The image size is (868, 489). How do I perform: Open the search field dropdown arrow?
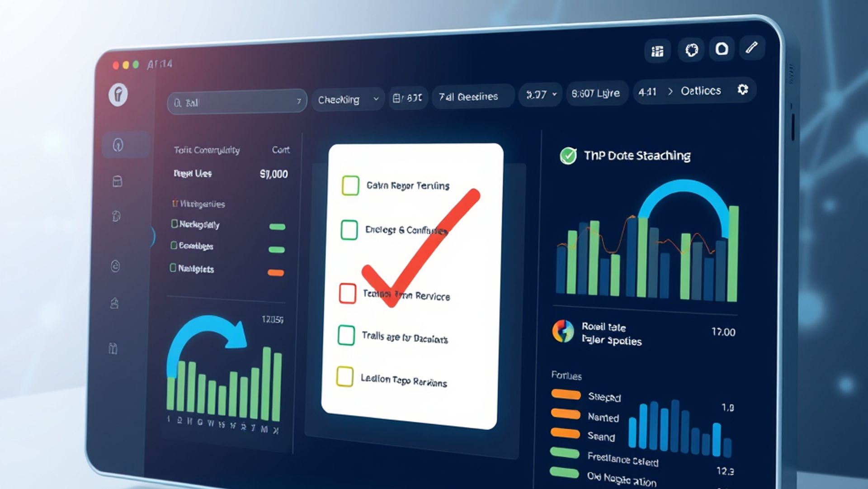299,101
